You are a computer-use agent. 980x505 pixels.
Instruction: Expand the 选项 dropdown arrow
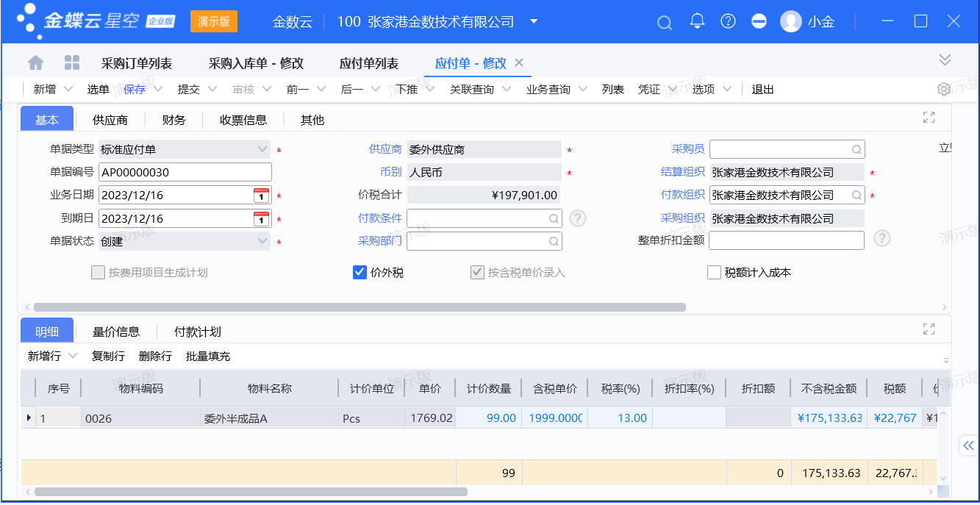click(727, 89)
